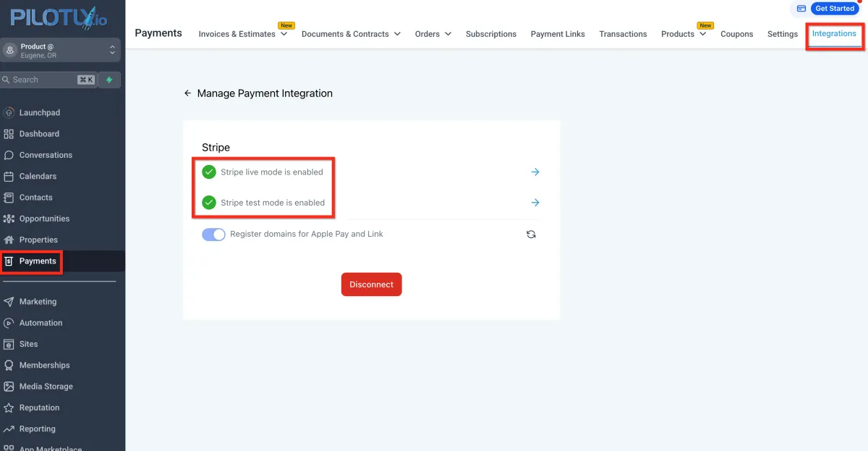Click the Properties house icon

click(x=9, y=240)
